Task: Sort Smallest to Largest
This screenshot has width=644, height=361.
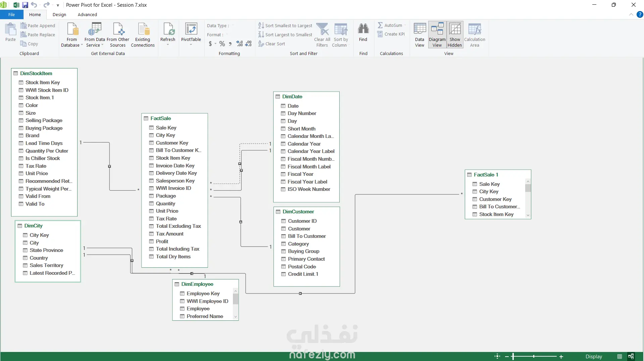Action: pos(285,25)
